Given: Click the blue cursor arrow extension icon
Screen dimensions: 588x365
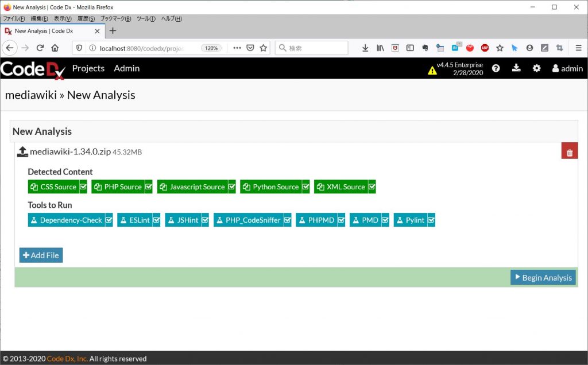Looking at the screenshot, I should tap(514, 48).
